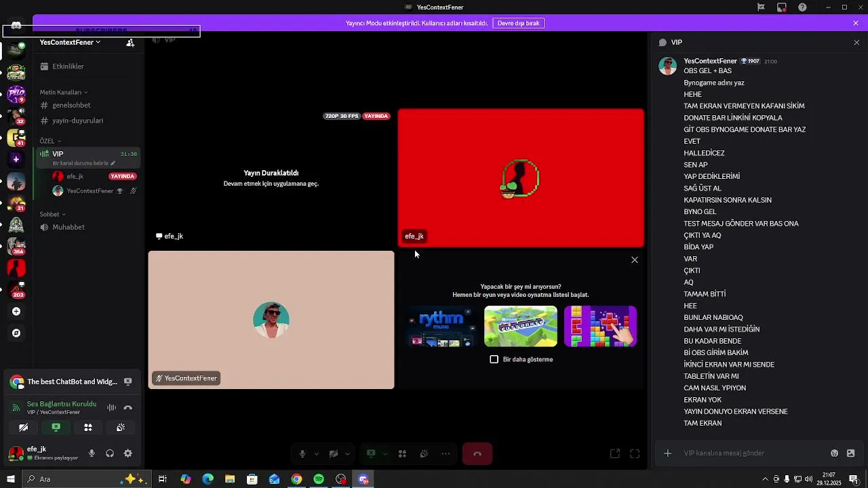868x488 pixels.
Task: Open the GIF sticker picker icon
Action: coord(851,453)
